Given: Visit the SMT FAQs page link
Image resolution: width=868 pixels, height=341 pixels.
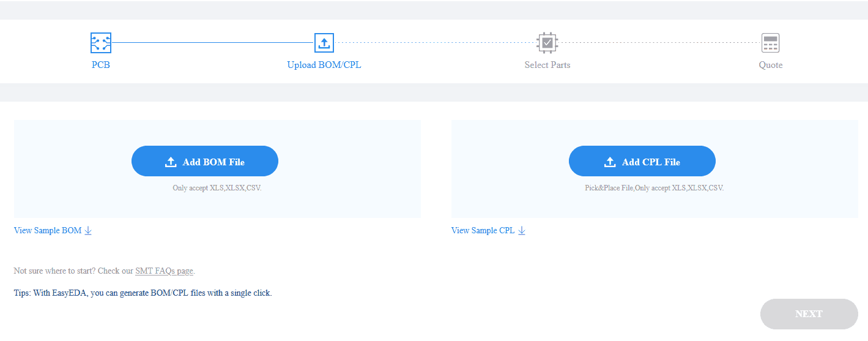Looking at the screenshot, I should click(164, 271).
